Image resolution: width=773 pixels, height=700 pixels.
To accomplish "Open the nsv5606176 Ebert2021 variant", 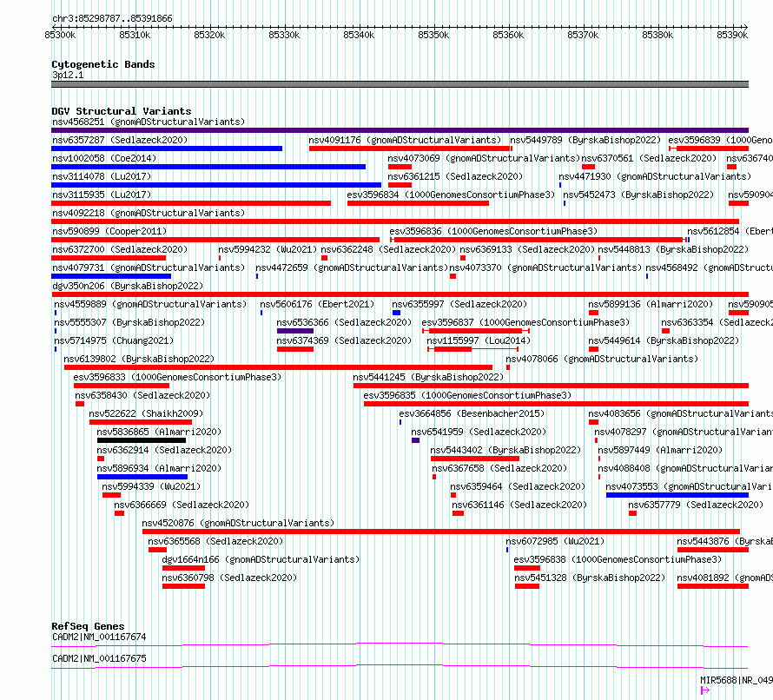I will tap(317, 304).
